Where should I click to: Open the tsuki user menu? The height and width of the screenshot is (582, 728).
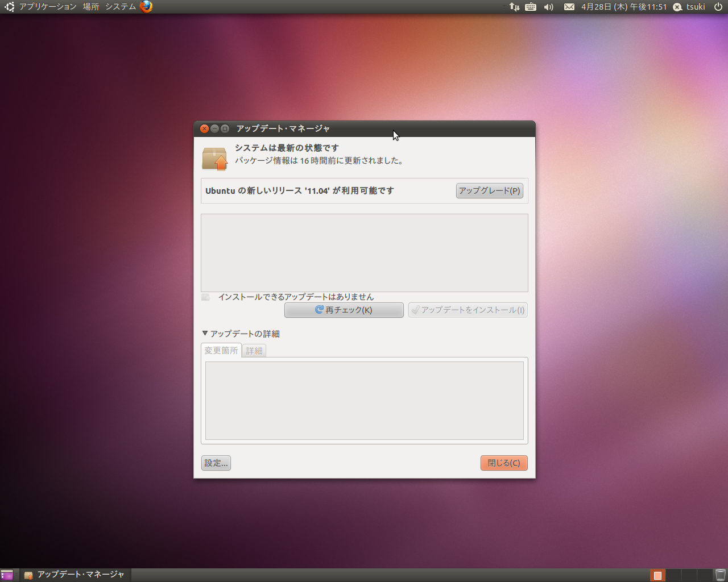[689, 7]
